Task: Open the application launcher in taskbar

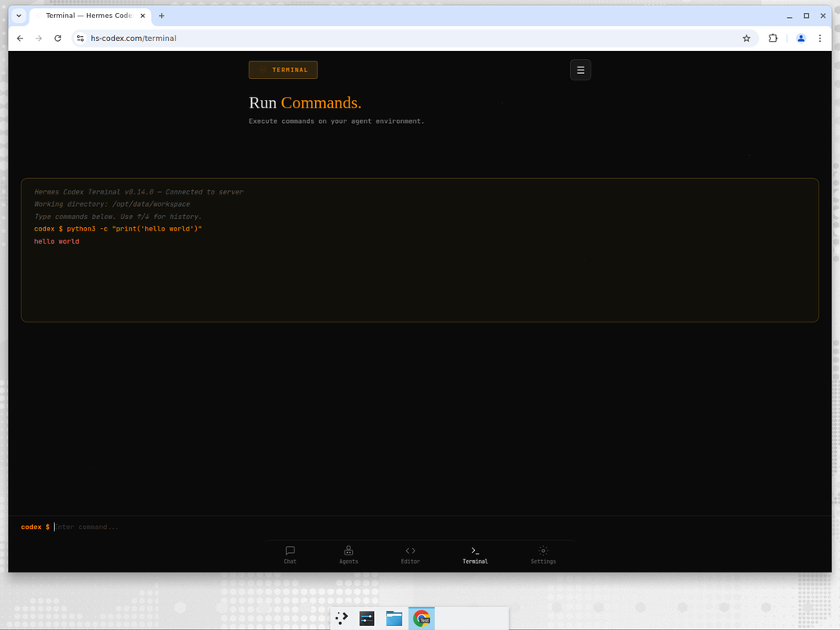Action: click(x=341, y=619)
